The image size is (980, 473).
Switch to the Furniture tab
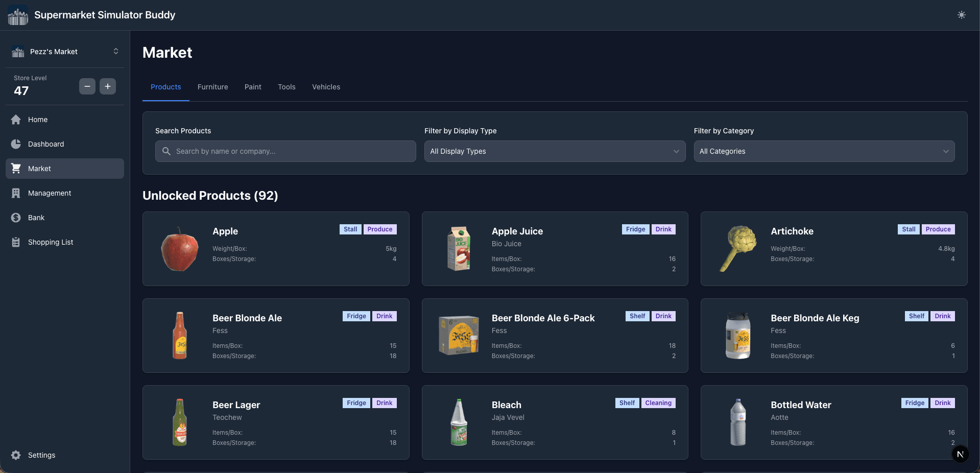tap(212, 87)
